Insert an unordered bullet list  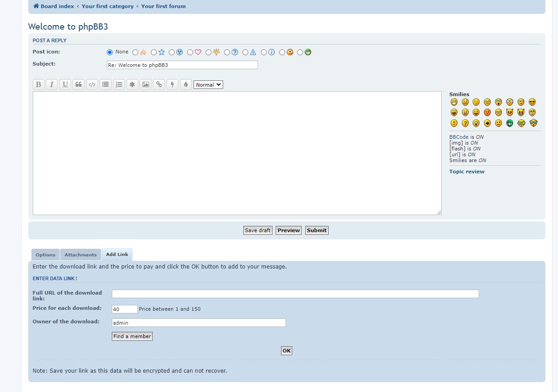point(105,84)
